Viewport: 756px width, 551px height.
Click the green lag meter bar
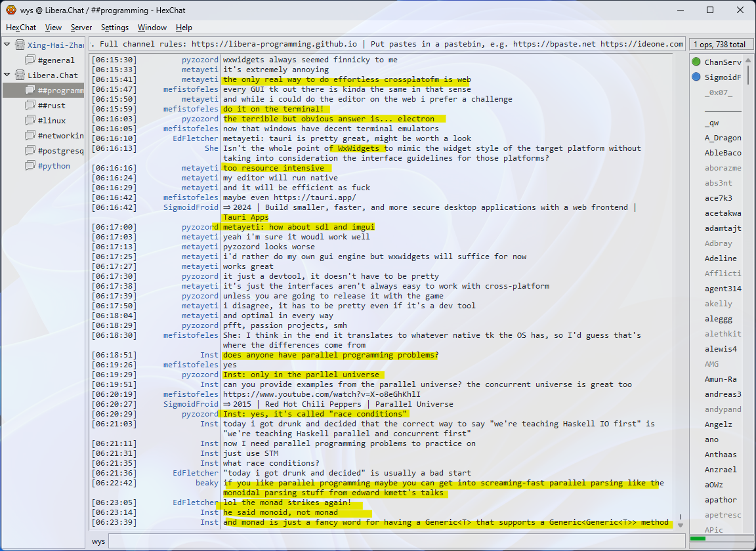(x=698, y=539)
